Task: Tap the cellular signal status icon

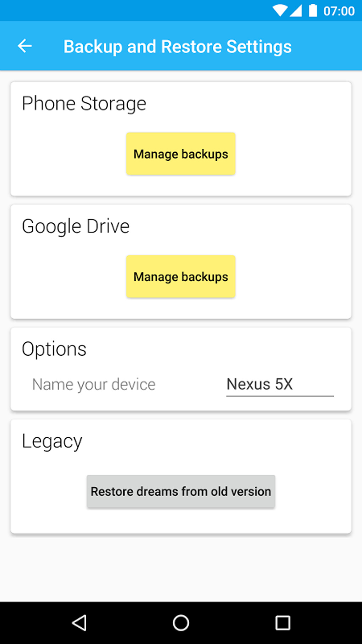Action: 296,11
